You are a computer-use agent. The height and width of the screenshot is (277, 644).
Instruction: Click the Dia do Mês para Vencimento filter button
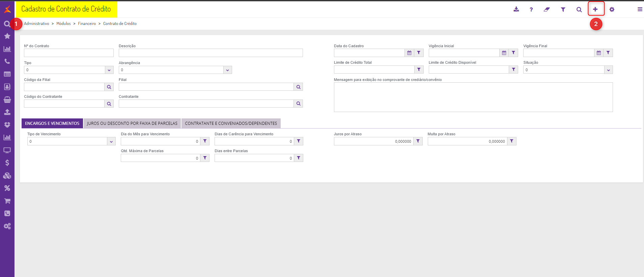click(x=205, y=141)
